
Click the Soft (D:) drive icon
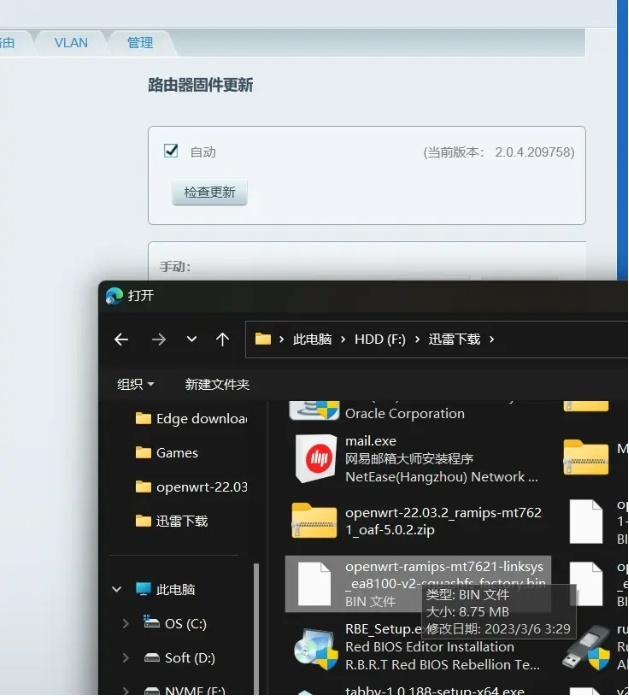[x=152, y=658]
